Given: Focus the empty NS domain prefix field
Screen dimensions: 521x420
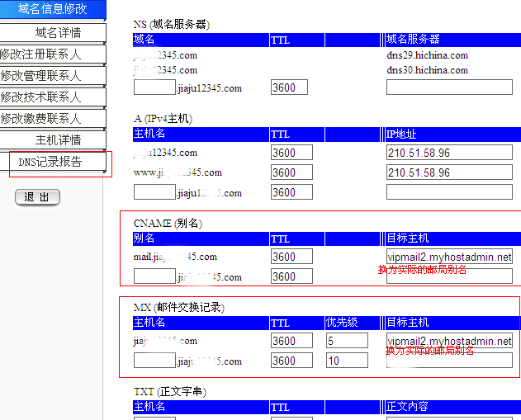Looking at the screenshot, I should 154,87.
